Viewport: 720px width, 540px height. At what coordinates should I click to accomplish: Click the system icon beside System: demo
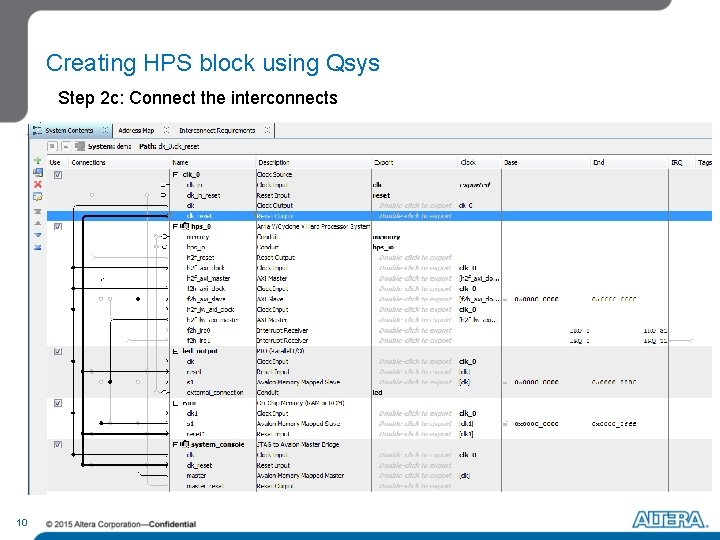[80, 146]
